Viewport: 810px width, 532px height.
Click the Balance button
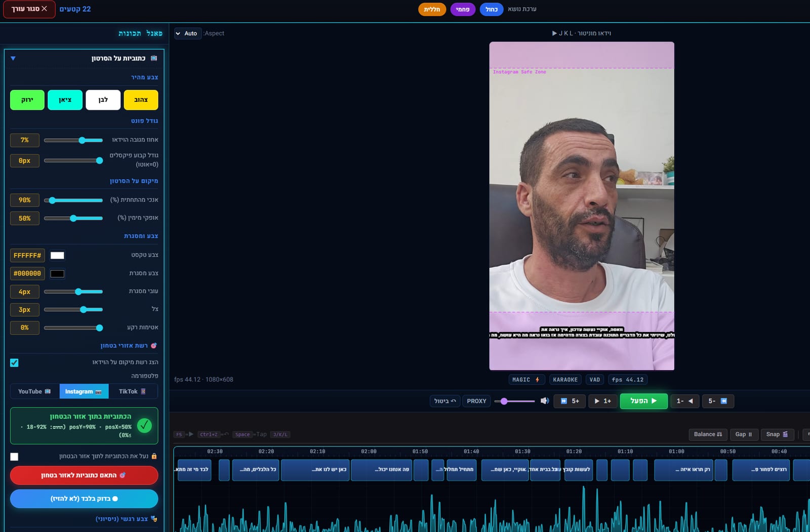pos(708,434)
